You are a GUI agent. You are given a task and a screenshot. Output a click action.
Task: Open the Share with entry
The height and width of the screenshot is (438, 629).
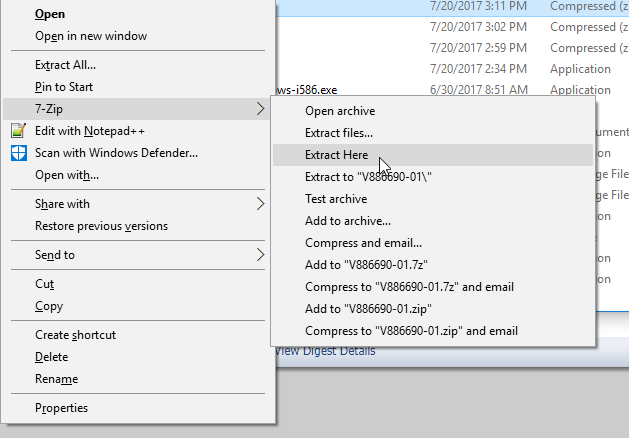(138, 204)
